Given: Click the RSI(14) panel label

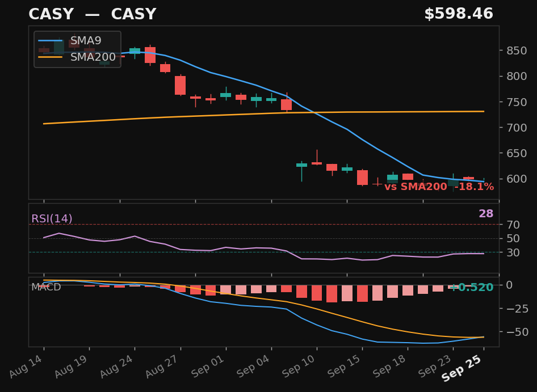Looking at the screenshot, I should coord(52,219).
